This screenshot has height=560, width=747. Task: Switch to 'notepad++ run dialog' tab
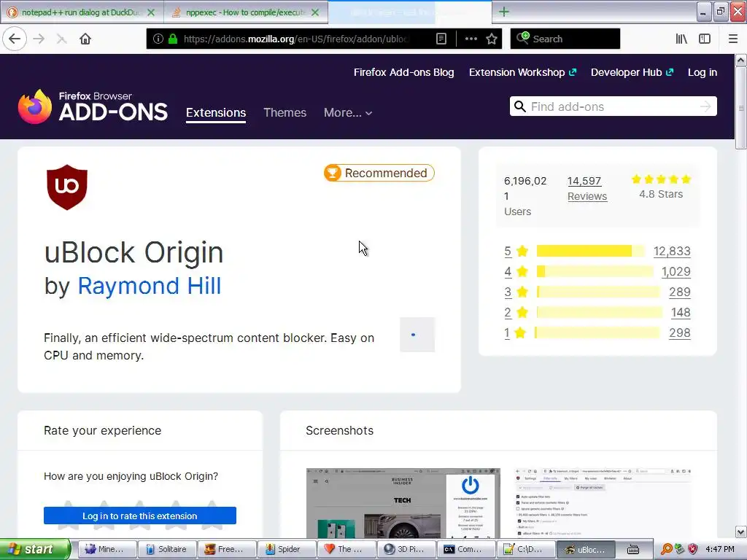coord(80,12)
